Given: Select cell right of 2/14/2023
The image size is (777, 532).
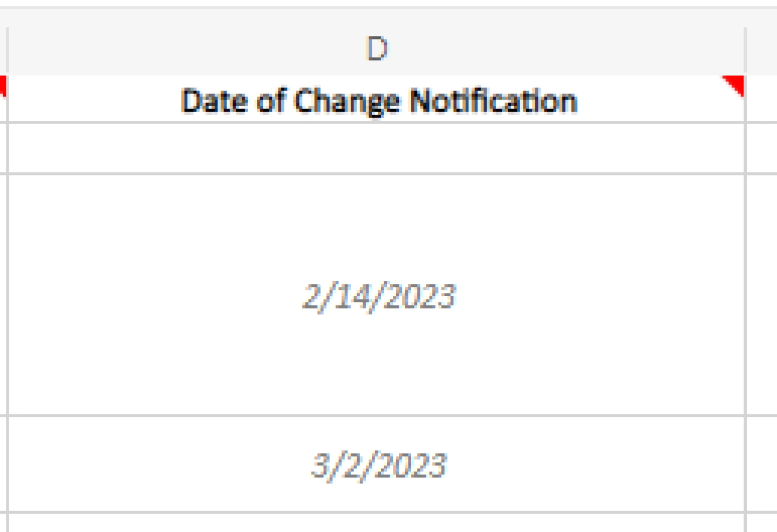Looking at the screenshot, I should [x=763, y=296].
